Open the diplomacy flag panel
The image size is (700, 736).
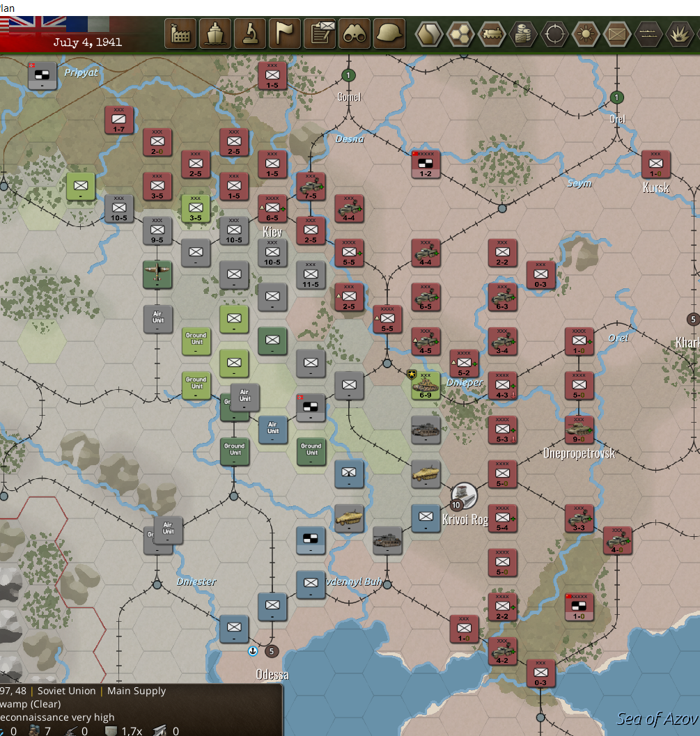284,33
